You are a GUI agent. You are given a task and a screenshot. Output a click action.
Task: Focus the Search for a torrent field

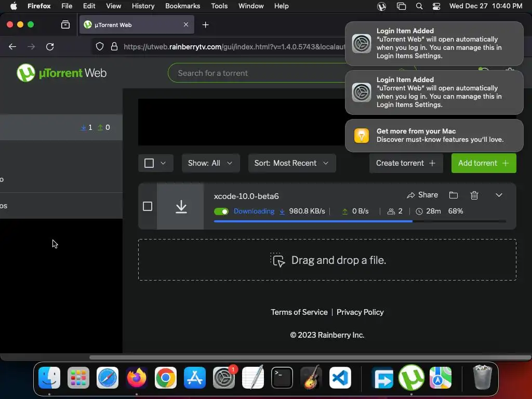258,73
